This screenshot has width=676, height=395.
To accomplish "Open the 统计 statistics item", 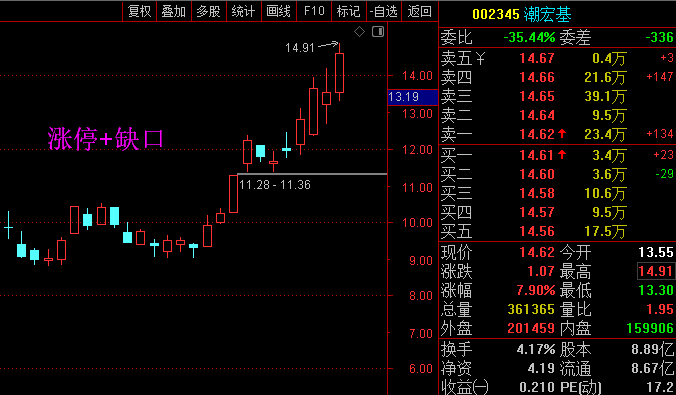I will pyautogui.click(x=244, y=11).
